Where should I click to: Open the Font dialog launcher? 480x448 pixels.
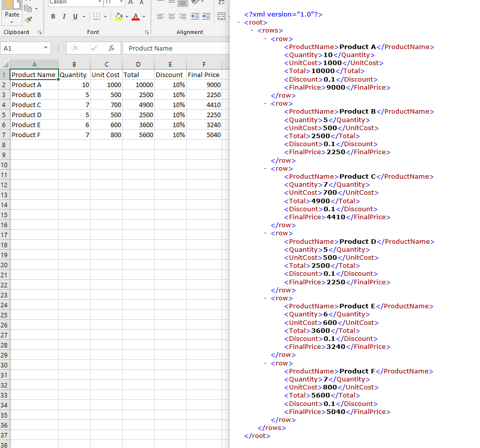pos(147,32)
